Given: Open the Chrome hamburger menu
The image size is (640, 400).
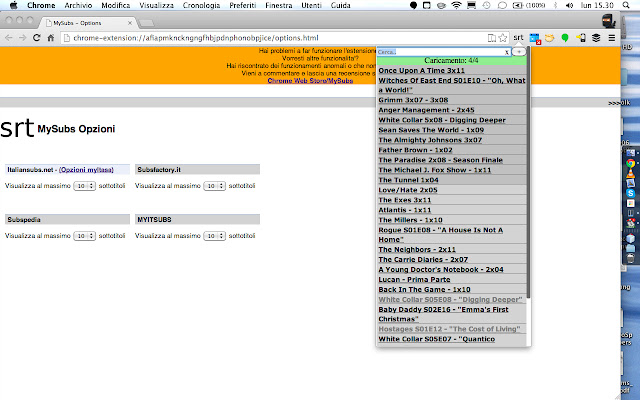Looking at the screenshot, I should tap(611, 37).
